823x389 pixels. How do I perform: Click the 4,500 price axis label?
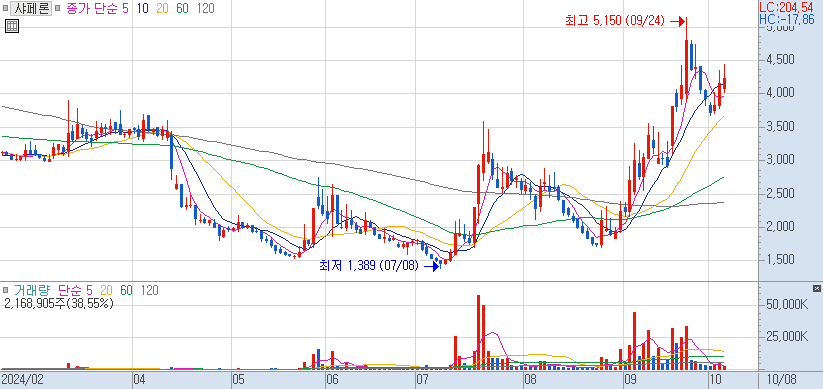point(779,59)
